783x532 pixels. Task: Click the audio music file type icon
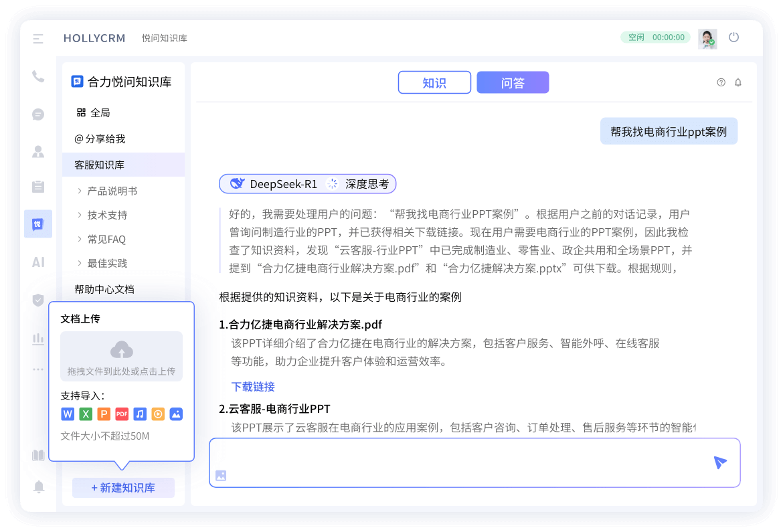[140, 414]
